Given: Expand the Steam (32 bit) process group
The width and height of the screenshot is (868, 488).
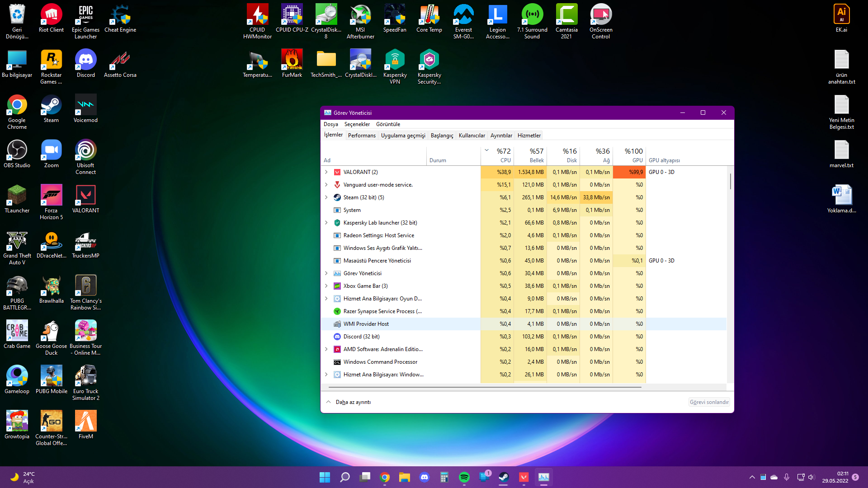Looking at the screenshot, I should (x=326, y=197).
